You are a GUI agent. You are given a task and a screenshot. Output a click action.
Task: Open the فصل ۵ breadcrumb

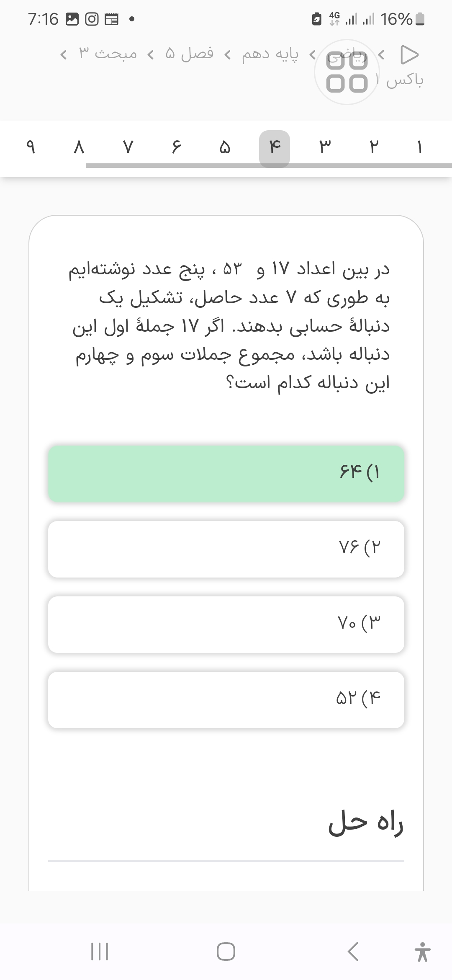(x=189, y=54)
